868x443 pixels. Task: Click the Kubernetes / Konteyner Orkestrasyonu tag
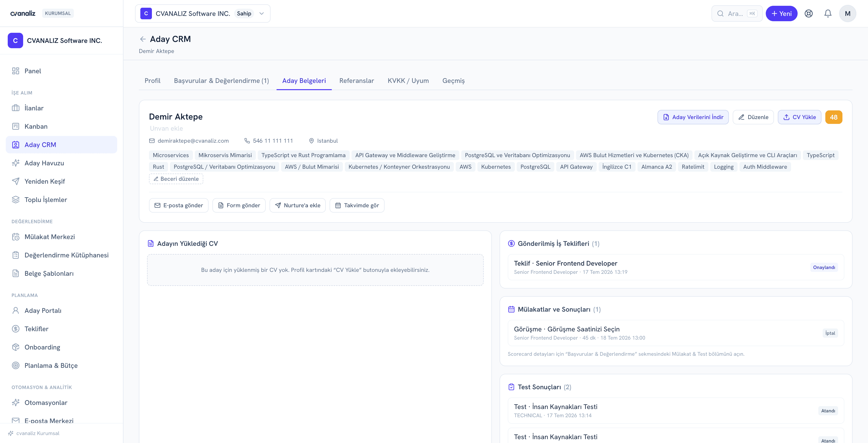399,166
